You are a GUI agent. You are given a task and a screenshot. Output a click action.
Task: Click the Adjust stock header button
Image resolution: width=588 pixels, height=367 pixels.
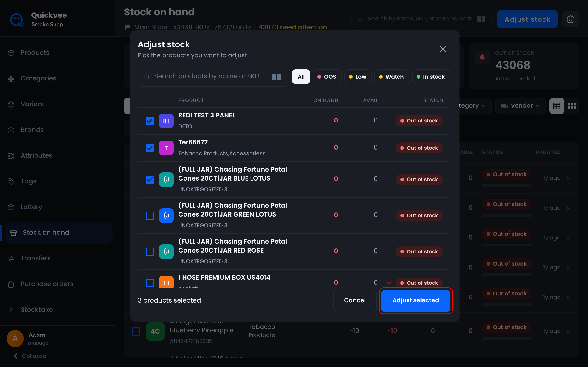pyautogui.click(x=527, y=19)
